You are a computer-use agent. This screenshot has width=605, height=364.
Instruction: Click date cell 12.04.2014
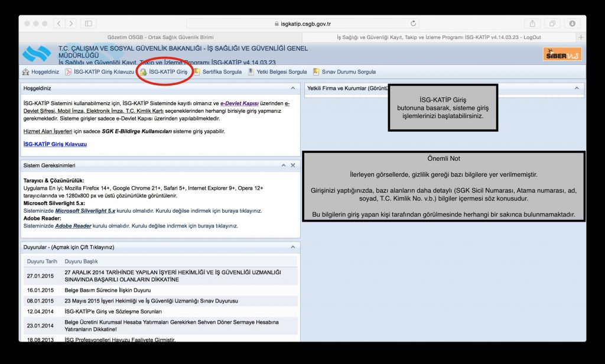click(40, 311)
